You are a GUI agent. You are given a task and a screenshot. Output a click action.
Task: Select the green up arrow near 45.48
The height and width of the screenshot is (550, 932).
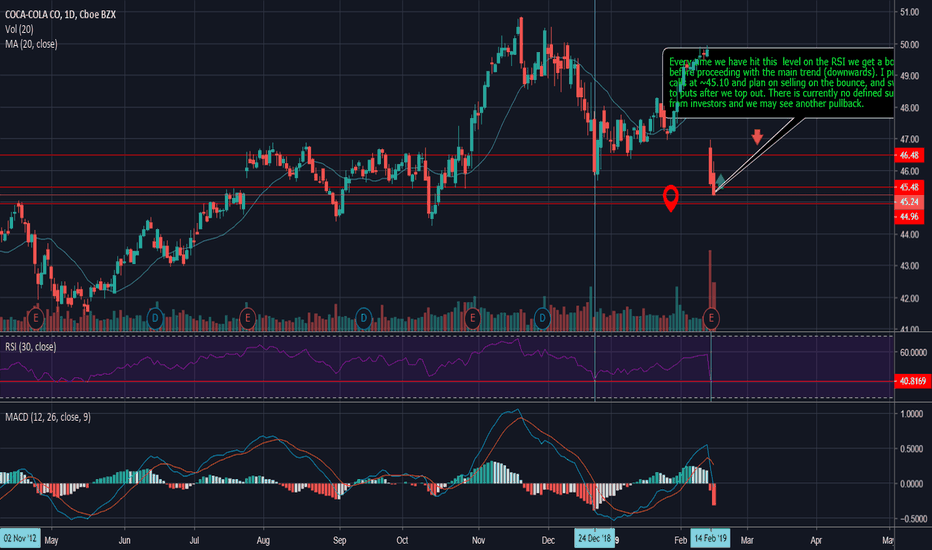click(x=720, y=180)
